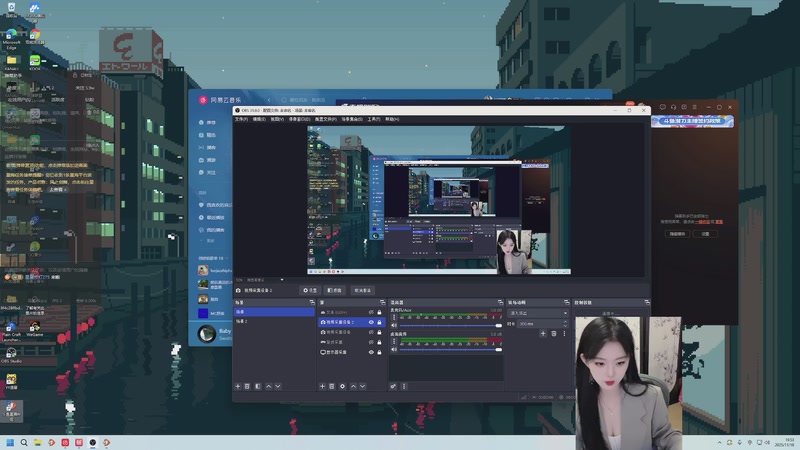Float the Sources dock panel
This screenshot has height=450, width=800.
point(382,303)
